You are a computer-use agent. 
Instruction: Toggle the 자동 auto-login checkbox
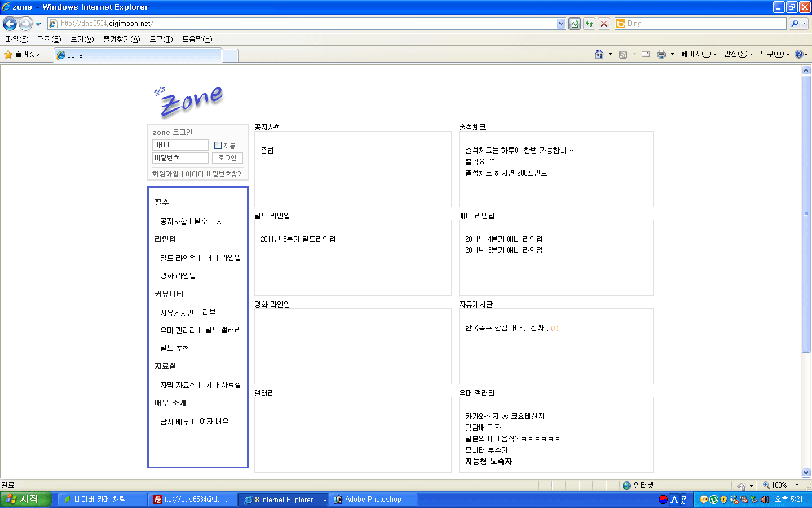pos(218,146)
